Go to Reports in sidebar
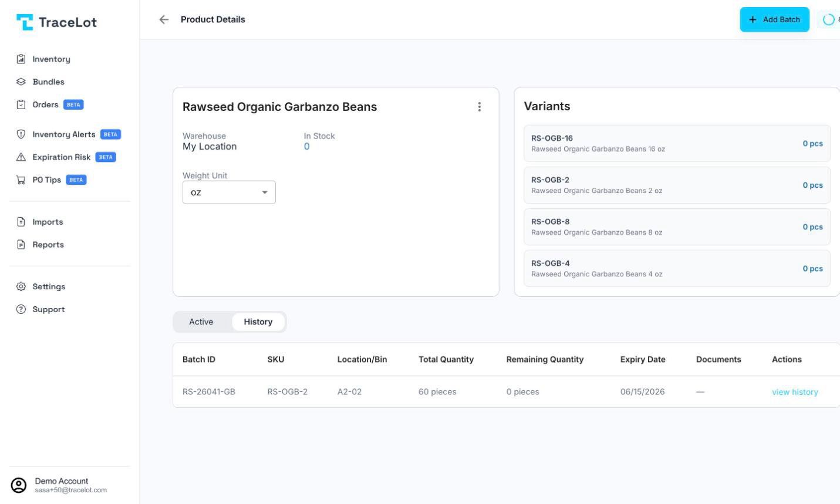Viewport: 840px width, 504px height. pos(48,245)
